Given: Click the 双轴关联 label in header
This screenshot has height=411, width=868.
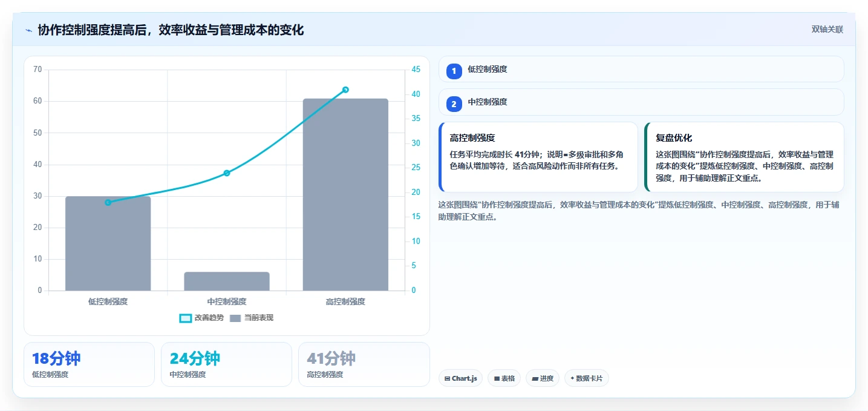Looking at the screenshot, I should [x=827, y=30].
